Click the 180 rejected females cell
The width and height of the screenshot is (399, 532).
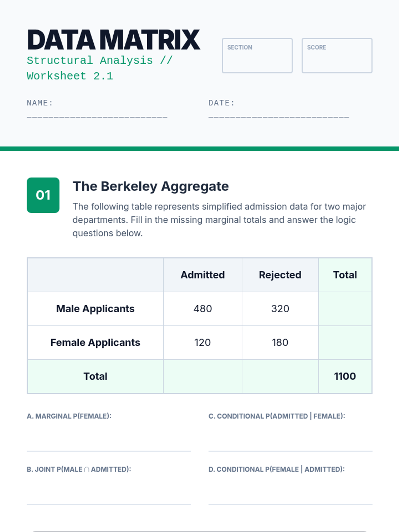pyautogui.click(x=280, y=343)
